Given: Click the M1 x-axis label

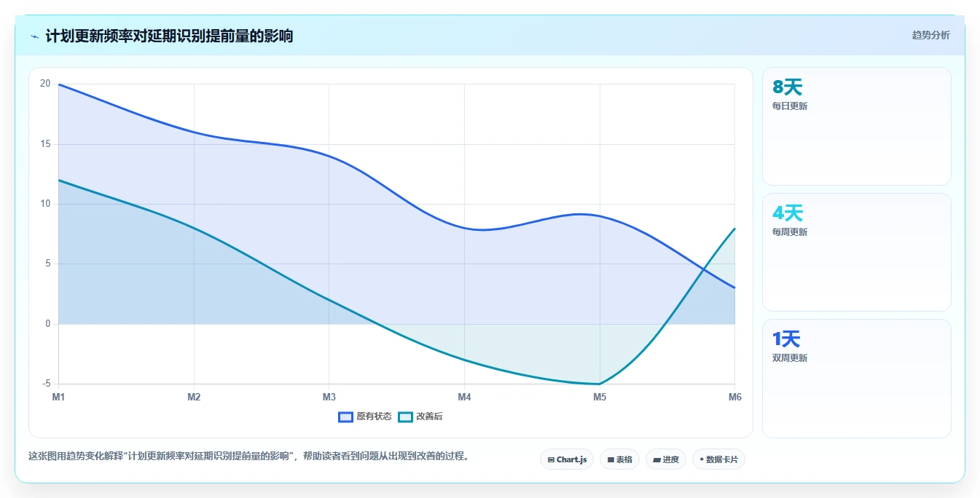Looking at the screenshot, I should pos(58,397).
